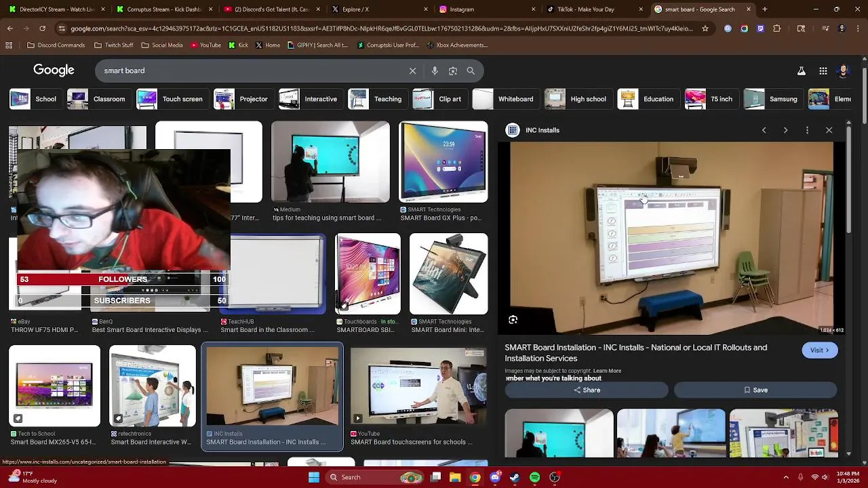
Task: Open OBS Studio from the taskbar
Action: pyautogui.click(x=554, y=477)
